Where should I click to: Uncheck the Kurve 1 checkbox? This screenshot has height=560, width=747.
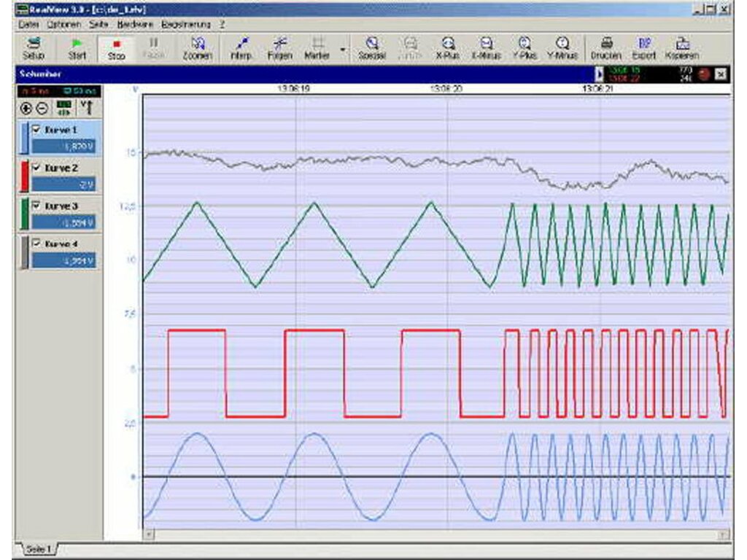pyautogui.click(x=36, y=130)
